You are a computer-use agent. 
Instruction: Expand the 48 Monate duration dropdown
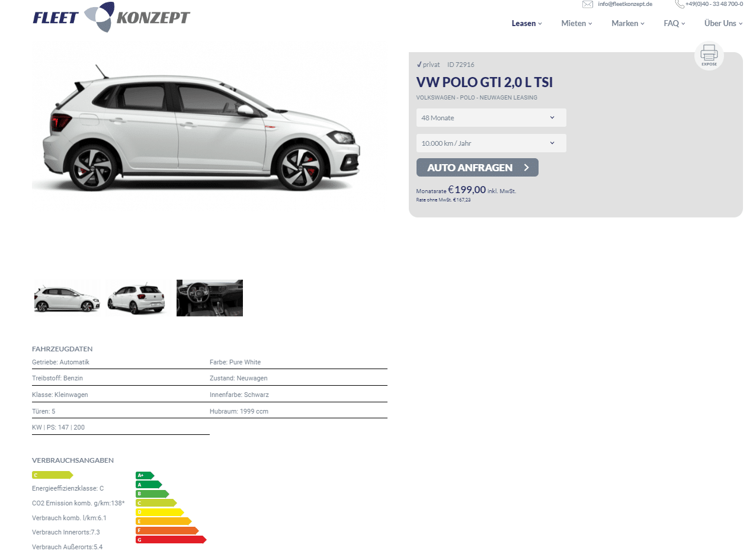coord(491,117)
